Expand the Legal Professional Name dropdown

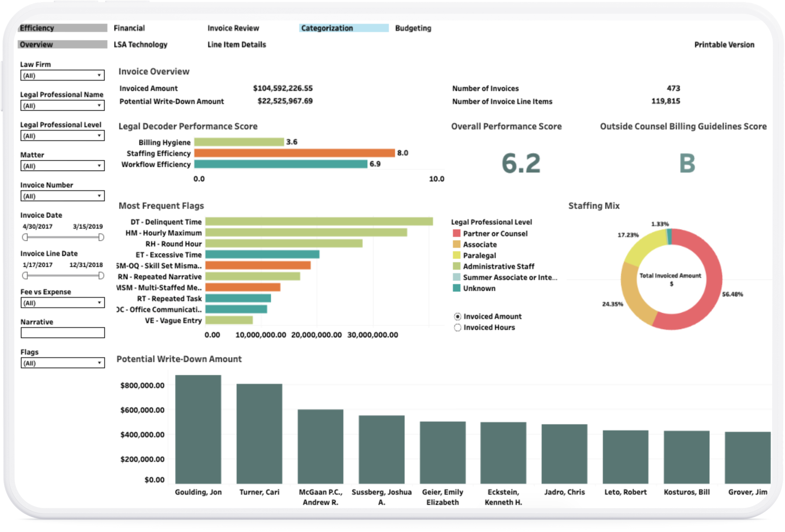click(62, 106)
